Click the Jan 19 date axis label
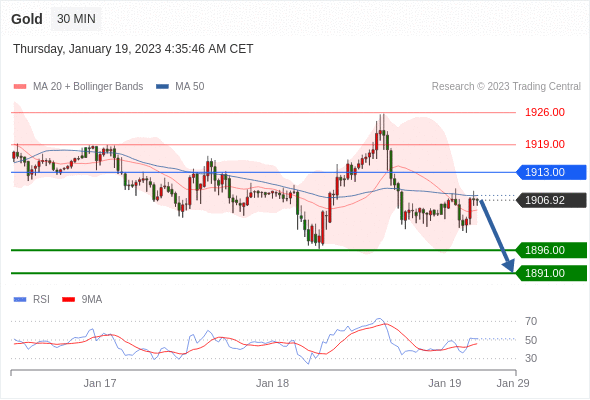 445,383
